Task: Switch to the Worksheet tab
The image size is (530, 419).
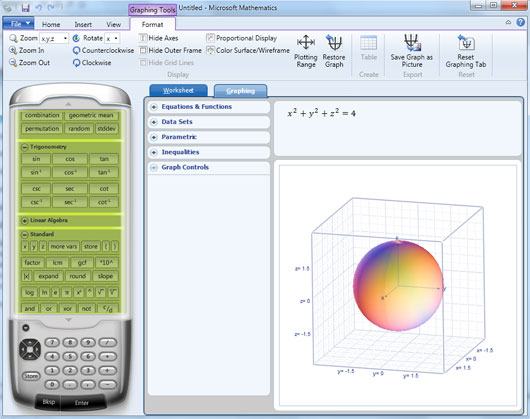Action: pyautogui.click(x=178, y=91)
